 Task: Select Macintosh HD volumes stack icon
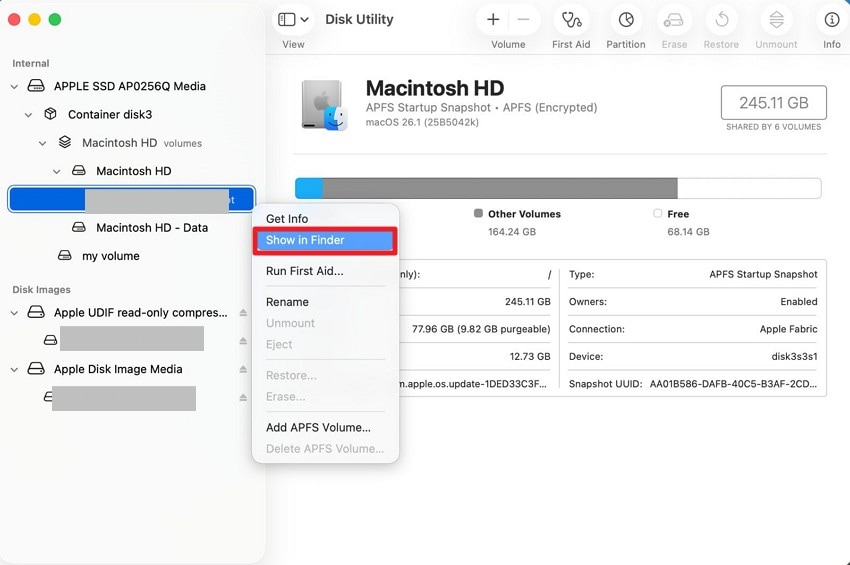(65, 142)
